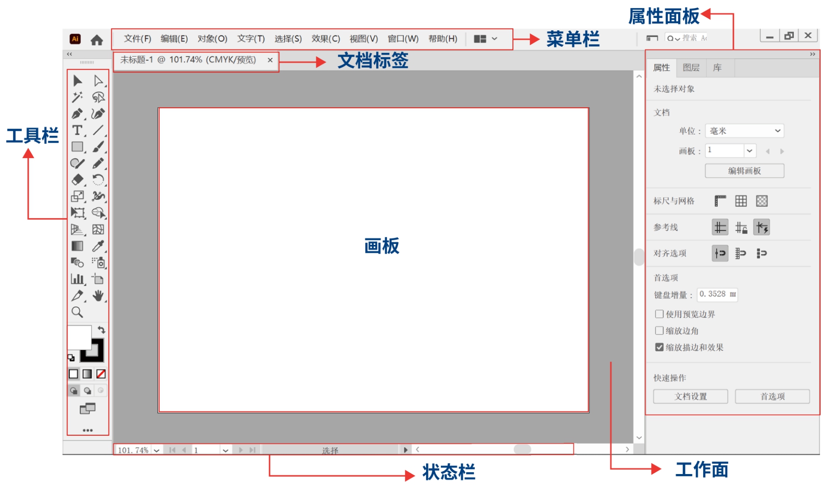Select the Line Segment tool
This screenshot has width=830, height=504.
(98, 130)
